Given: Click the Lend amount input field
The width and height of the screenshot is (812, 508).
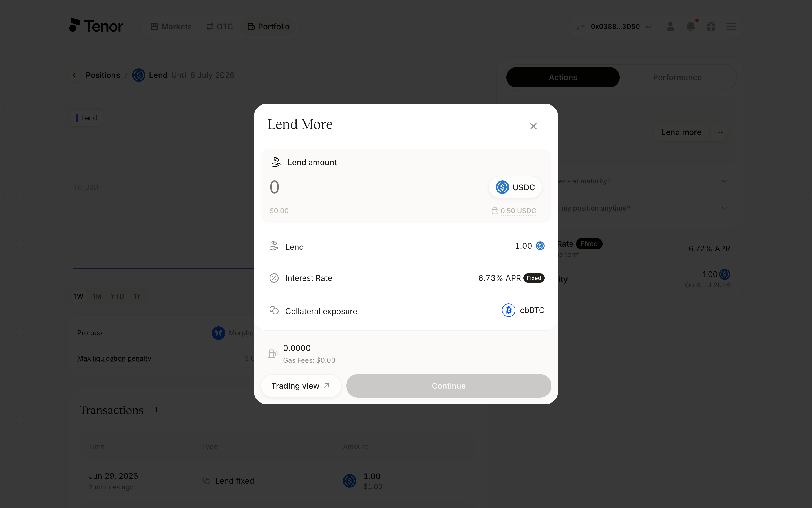Looking at the screenshot, I should pyautogui.click(x=376, y=187).
